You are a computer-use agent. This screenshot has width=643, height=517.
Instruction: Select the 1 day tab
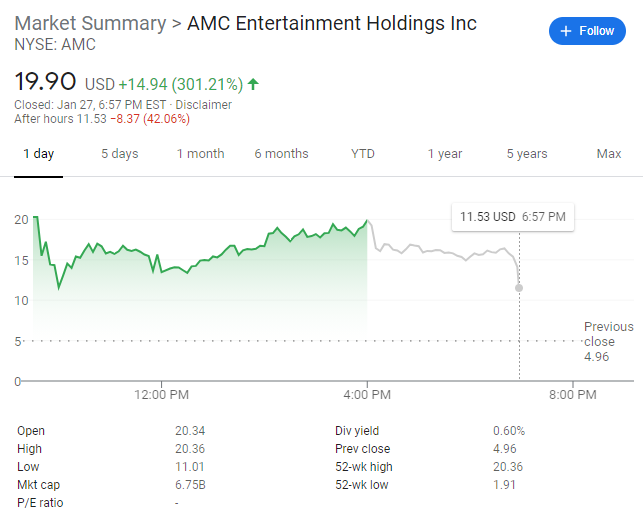click(39, 154)
